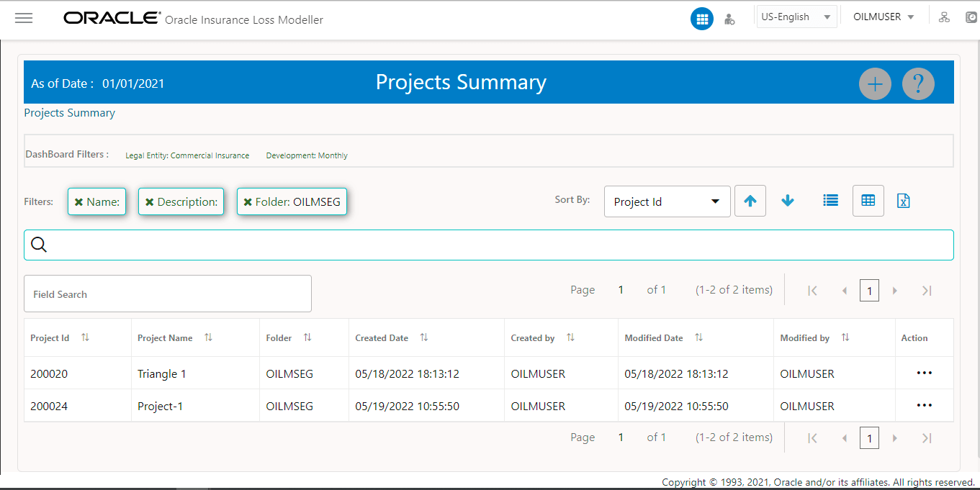The height and width of the screenshot is (490, 980).
Task: Click project id 200020
Action: pos(49,374)
